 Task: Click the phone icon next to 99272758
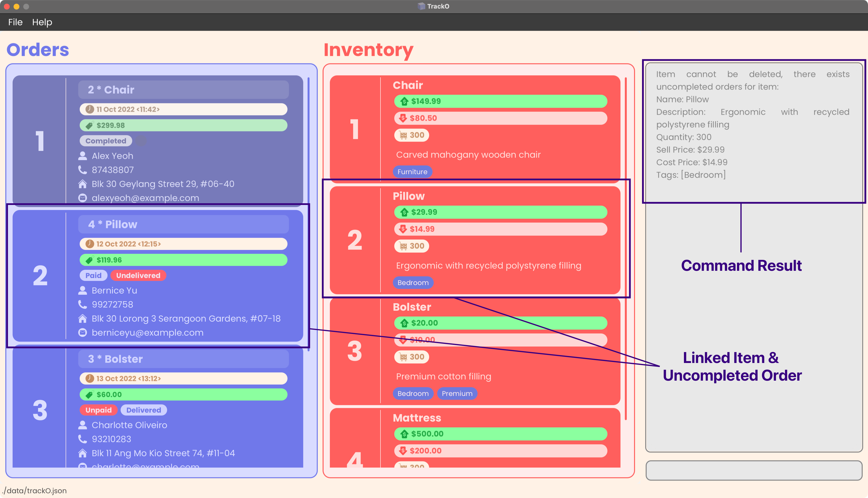[83, 304]
